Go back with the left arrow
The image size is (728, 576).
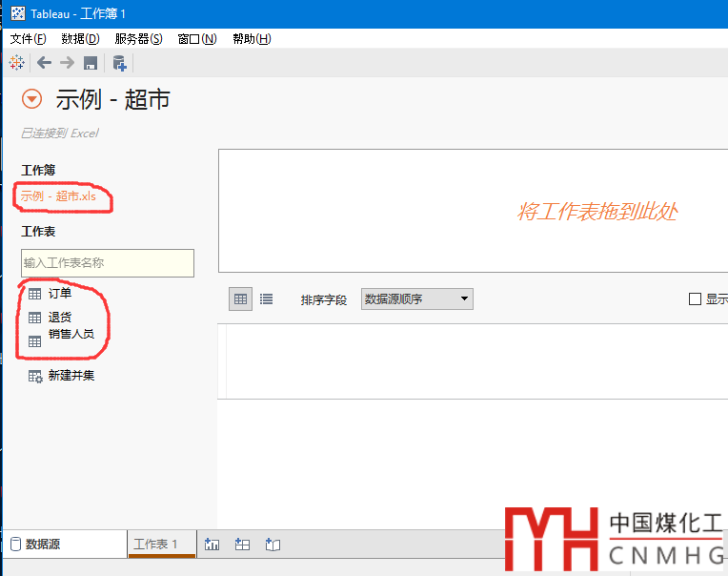point(44,62)
